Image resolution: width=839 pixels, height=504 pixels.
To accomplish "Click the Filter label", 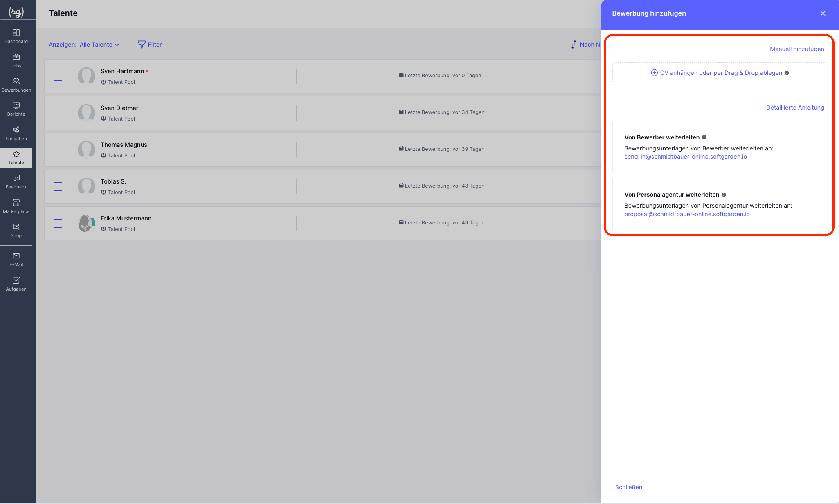I will click(155, 45).
